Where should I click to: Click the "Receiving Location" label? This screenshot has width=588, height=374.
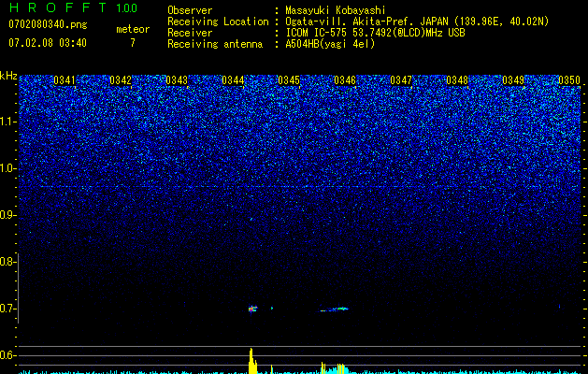click(218, 22)
